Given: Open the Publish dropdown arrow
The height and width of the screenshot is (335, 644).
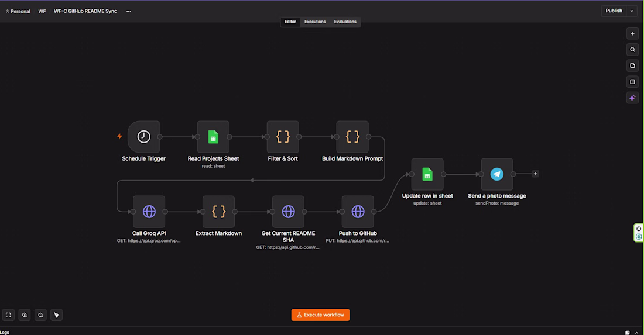Looking at the screenshot, I should pos(632,11).
